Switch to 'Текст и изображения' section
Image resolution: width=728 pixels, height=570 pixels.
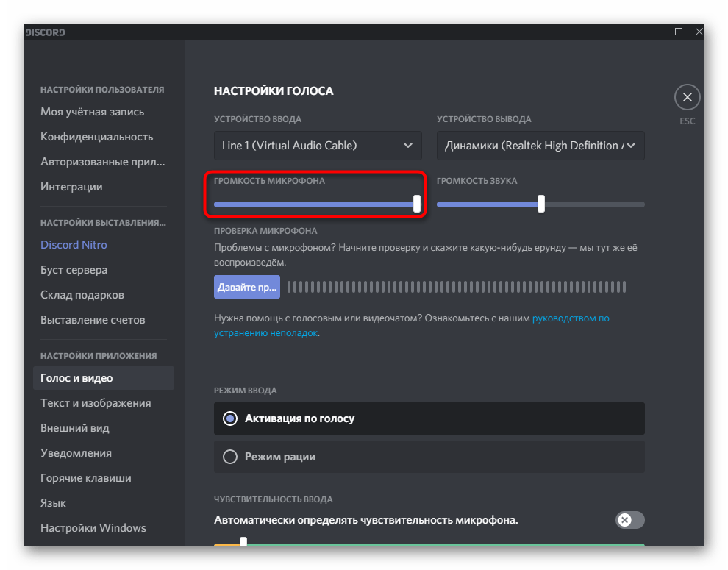coord(96,403)
